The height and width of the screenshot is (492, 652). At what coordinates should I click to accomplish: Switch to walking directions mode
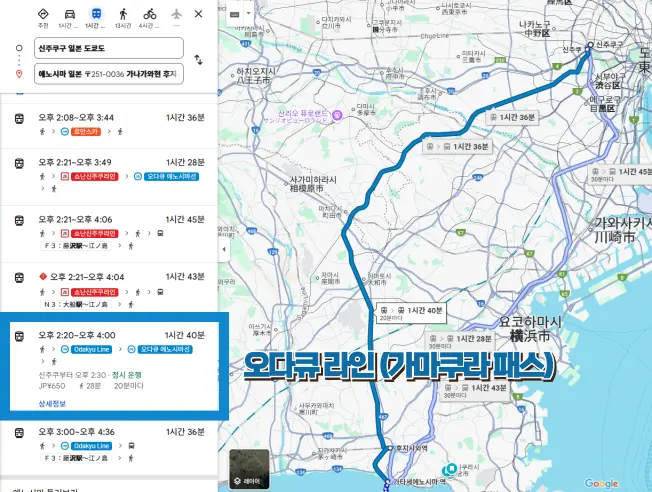[123, 14]
